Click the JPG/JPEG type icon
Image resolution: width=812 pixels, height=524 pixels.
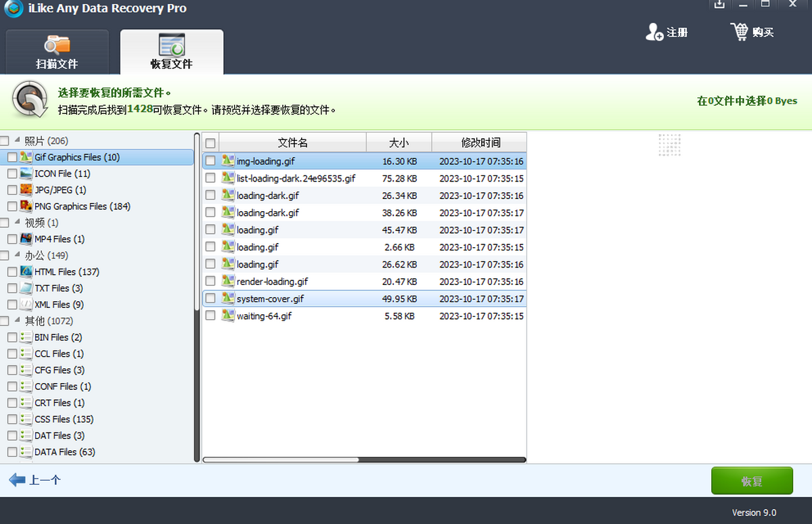coord(26,190)
